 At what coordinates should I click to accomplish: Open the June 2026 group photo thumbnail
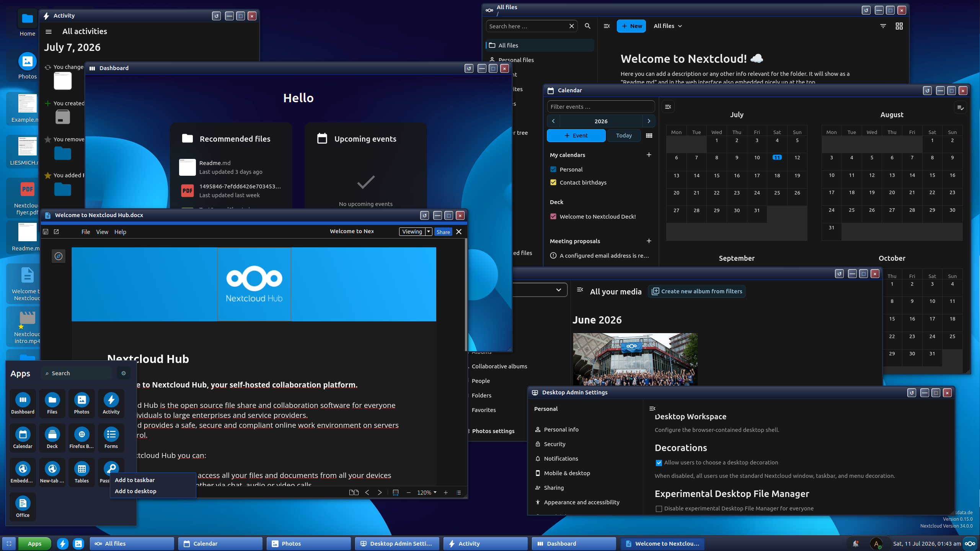pyautogui.click(x=635, y=359)
